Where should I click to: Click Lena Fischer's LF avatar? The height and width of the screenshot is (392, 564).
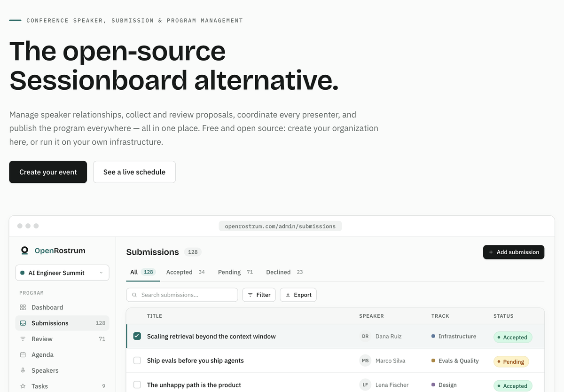pyautogui.click(x=365, y=385)
